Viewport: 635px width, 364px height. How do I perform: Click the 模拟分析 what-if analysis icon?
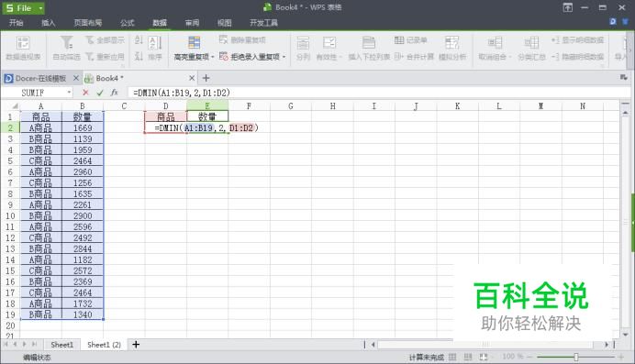pos(452,43)
